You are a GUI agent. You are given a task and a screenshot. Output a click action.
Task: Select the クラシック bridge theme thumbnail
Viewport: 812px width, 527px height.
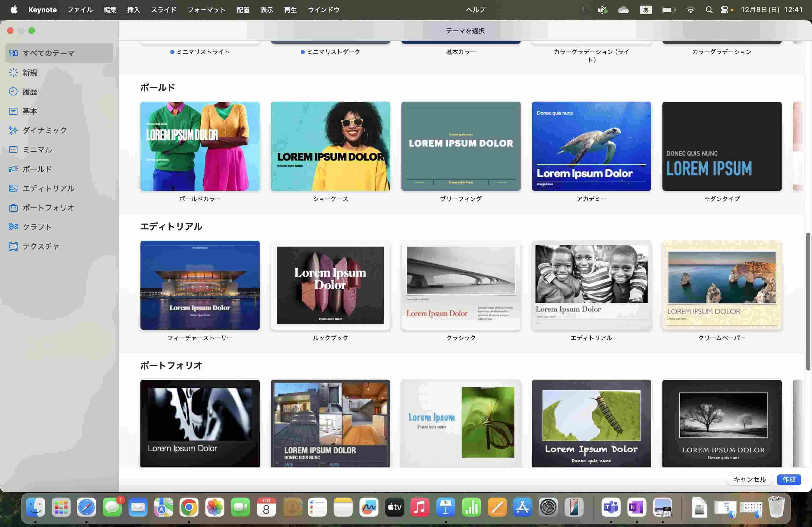pyautogui.click(x=461, y=285)
